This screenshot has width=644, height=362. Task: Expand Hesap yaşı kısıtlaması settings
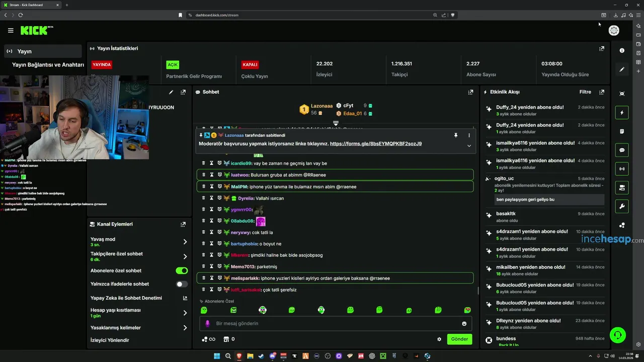pos(185,313)
